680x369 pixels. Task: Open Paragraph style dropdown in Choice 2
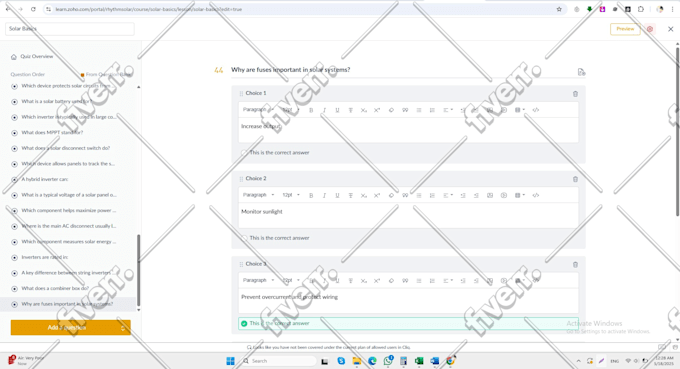tap(258, 195)
